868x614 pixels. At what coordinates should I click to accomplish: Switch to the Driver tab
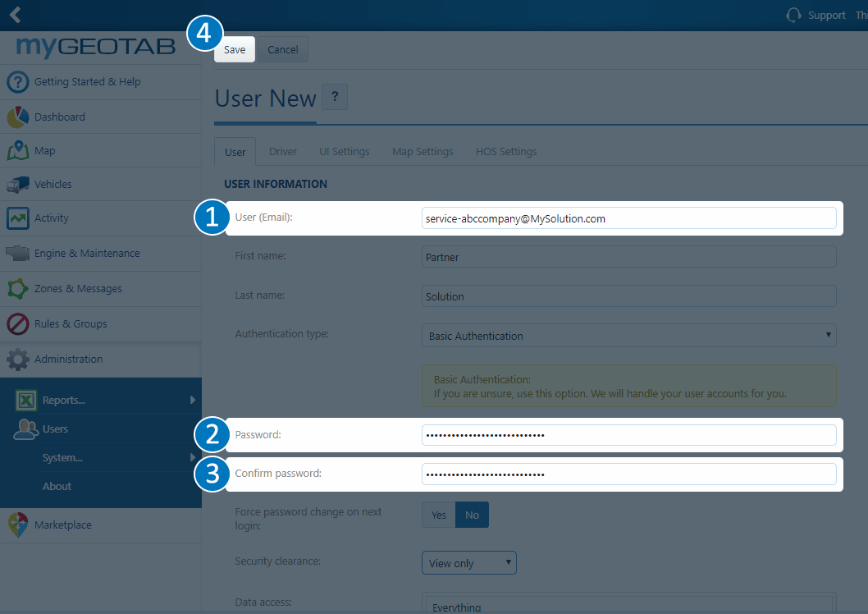(x=283, y=152)
